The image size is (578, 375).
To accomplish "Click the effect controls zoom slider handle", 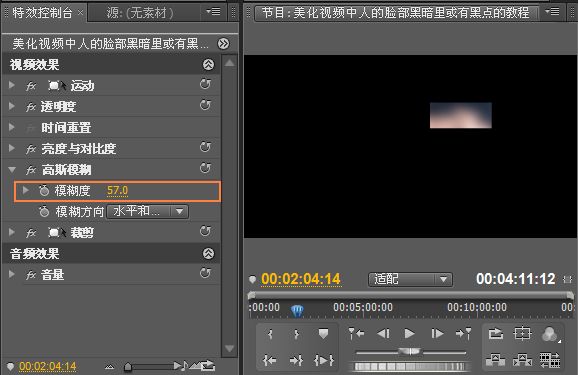I will pyautogui.click(x=128, y=367).
